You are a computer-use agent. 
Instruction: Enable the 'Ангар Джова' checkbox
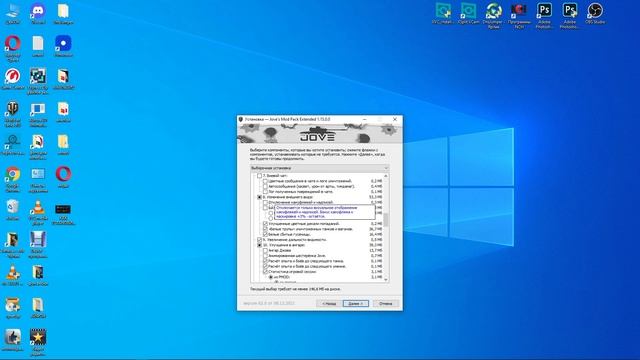click(x=265, y=250)
